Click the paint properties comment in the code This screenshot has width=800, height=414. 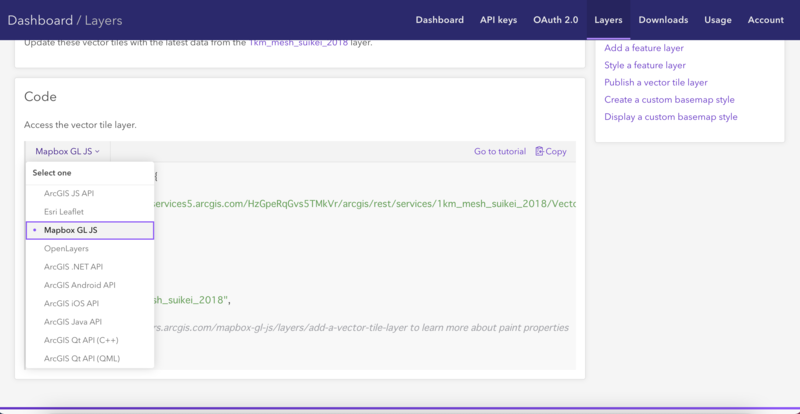pyautogui.click(x=361, y=328)
